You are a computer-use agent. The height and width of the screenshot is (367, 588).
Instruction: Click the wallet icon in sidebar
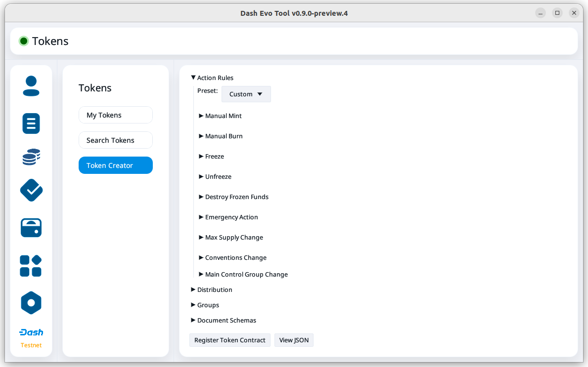coord(31,228)
